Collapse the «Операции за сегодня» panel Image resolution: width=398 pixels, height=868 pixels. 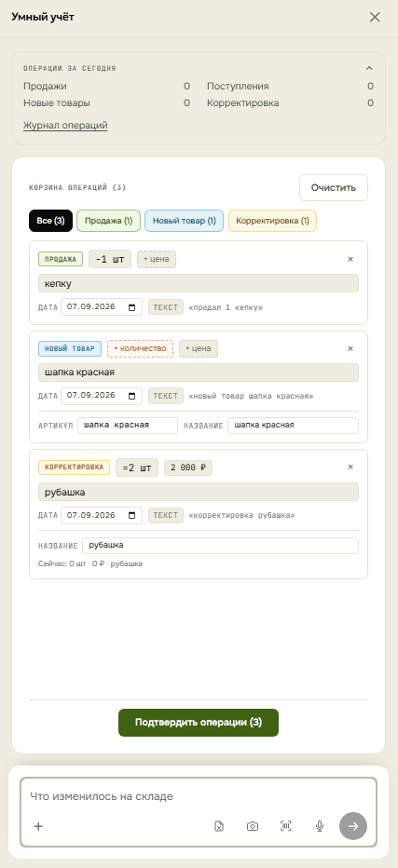point(369,68)
